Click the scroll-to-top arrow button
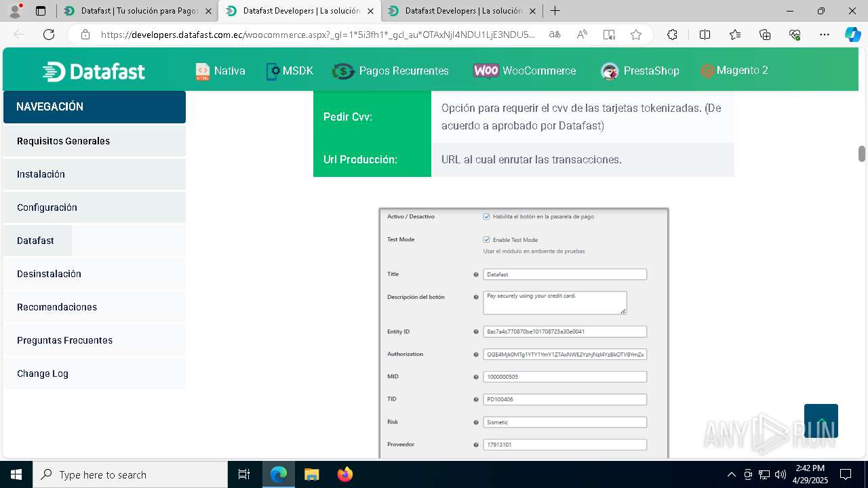The height and width of the screenshot is (488, 868). (x=821, y=421)
